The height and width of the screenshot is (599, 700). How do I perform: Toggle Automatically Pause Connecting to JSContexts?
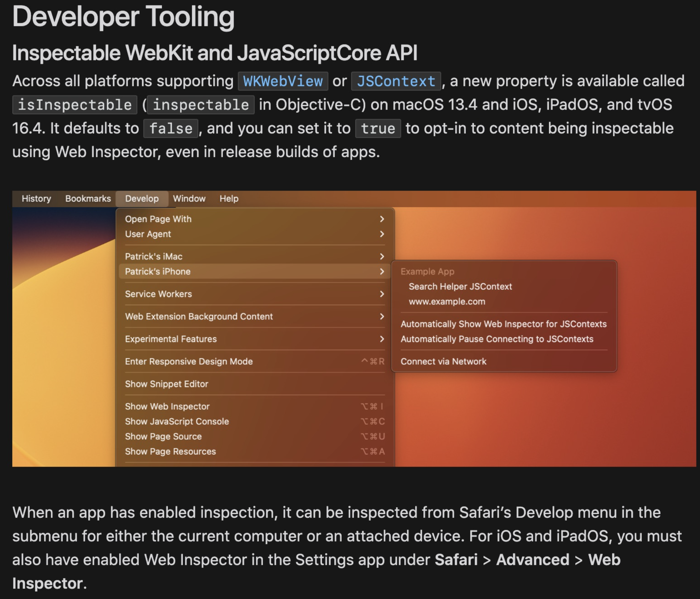(x=497, y=339)
